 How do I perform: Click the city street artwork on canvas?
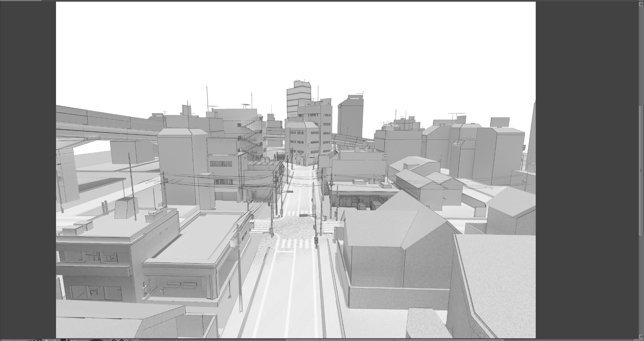click(x=296, y=170)
